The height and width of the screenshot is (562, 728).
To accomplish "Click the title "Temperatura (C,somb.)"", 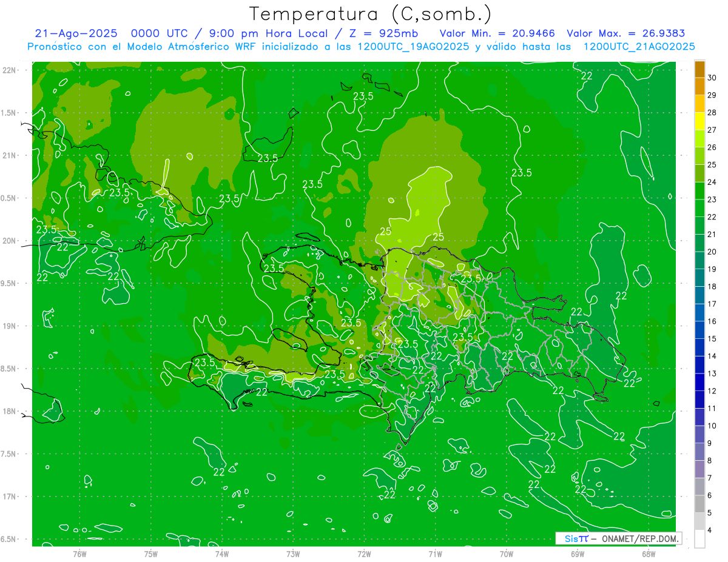I will [371, 15].
